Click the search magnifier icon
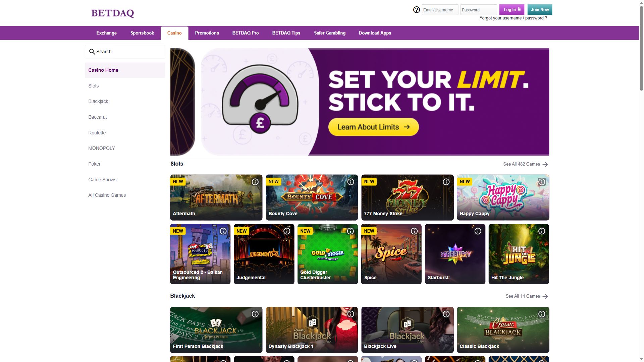 92,52
